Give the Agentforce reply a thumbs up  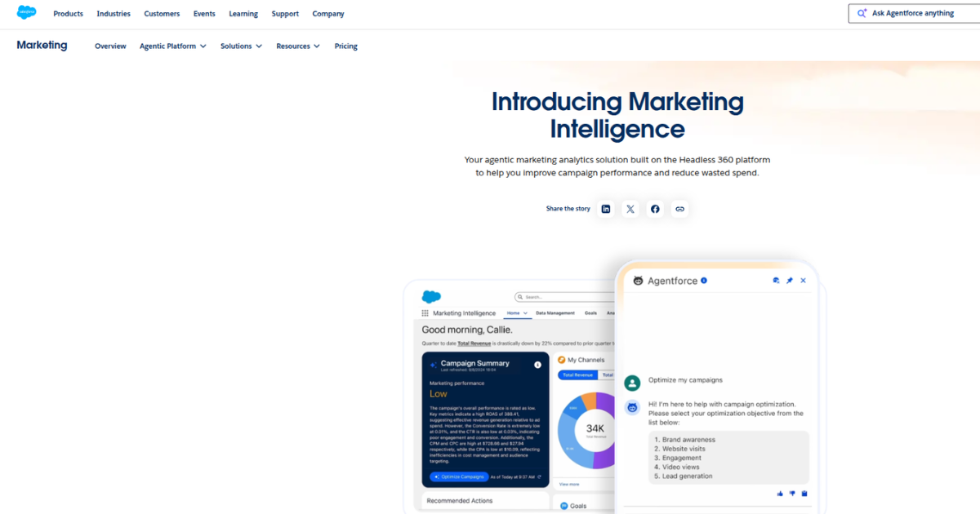point(780,494)
